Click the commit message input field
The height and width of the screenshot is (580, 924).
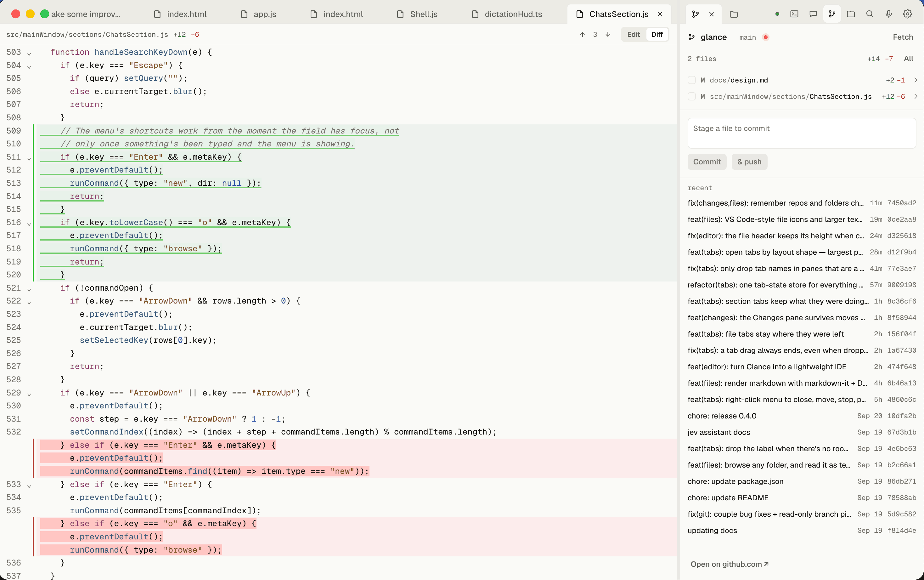click(802, 133)
